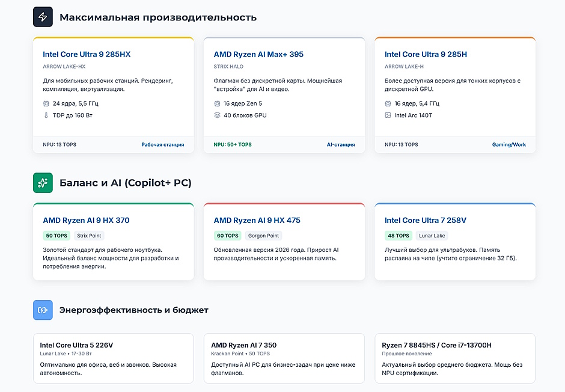Select the AMD Ryzen AI 7 350 card title
The width and height of the screenshot is (565, 392).
pyautogui.click(x=243, y=345)
